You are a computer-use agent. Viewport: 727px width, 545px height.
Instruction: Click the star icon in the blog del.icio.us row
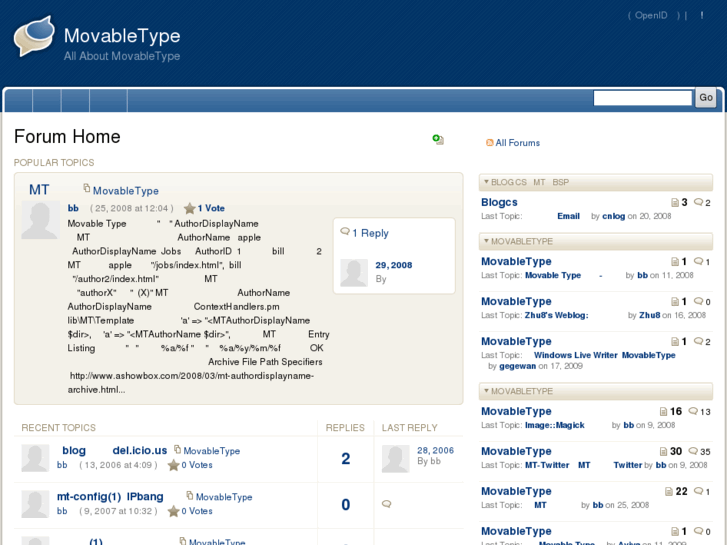click(x=173, y=465)
